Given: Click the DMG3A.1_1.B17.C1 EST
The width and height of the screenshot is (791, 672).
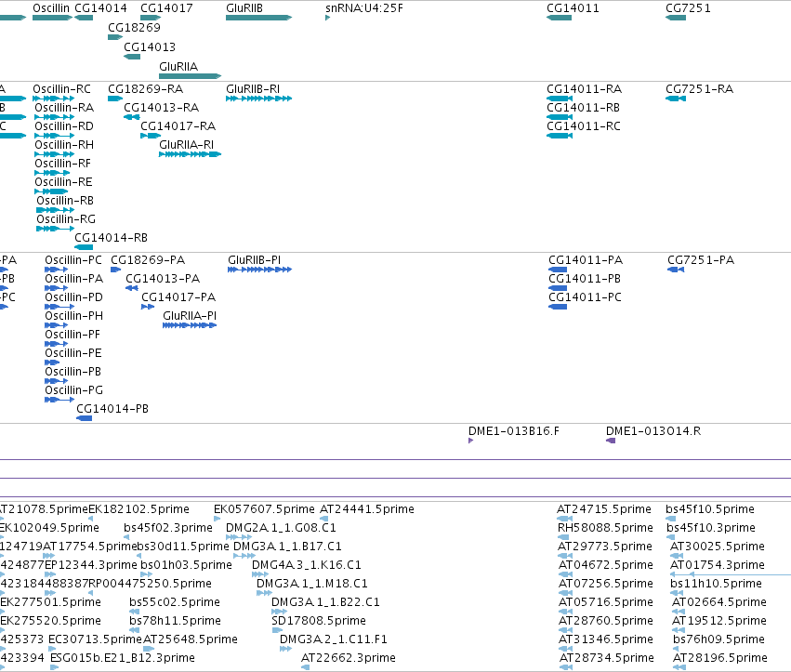Looking at the screenshot, I should [244, 556].
